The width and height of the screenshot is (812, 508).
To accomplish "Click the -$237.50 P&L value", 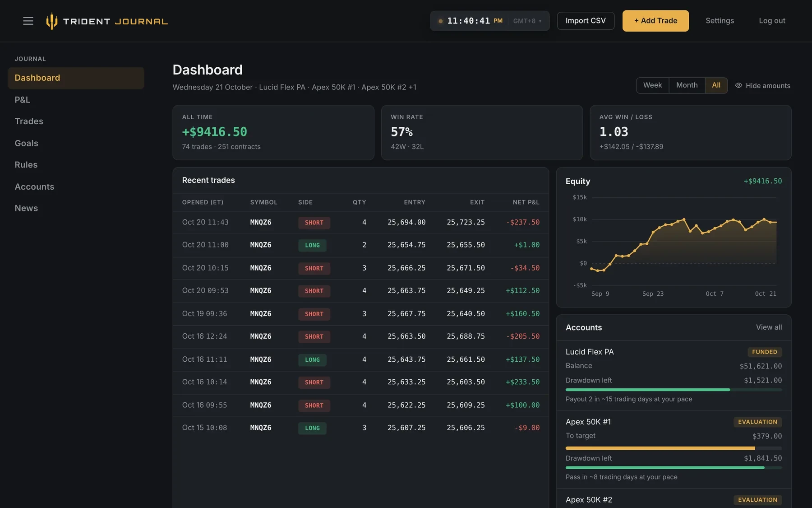I will [x=523, y=222].
